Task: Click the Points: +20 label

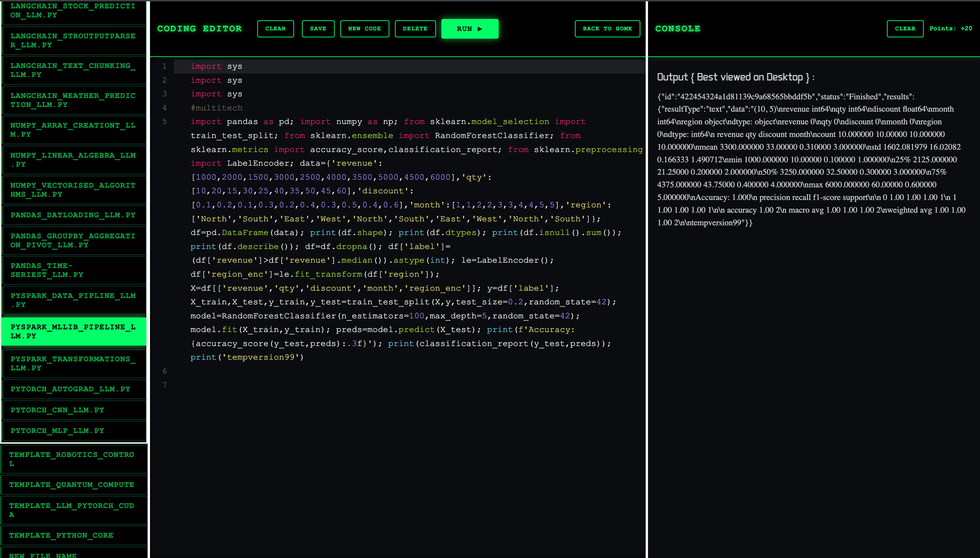Action: 951,29
